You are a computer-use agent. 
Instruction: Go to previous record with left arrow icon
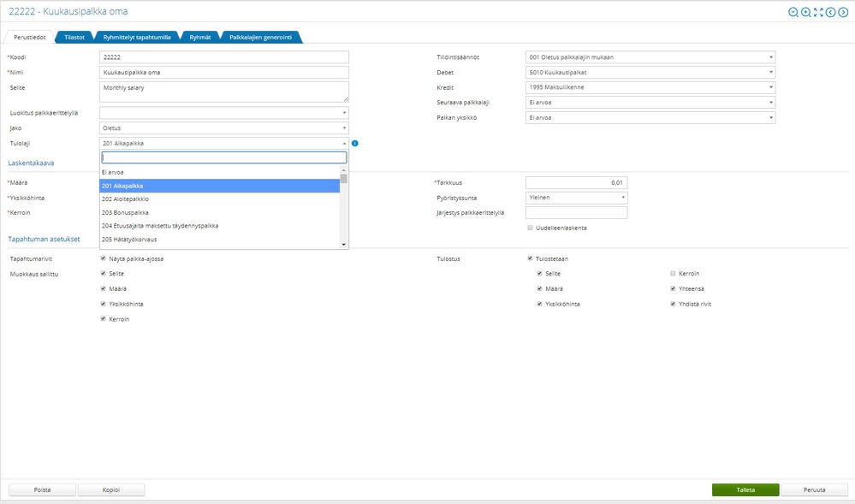829,12
